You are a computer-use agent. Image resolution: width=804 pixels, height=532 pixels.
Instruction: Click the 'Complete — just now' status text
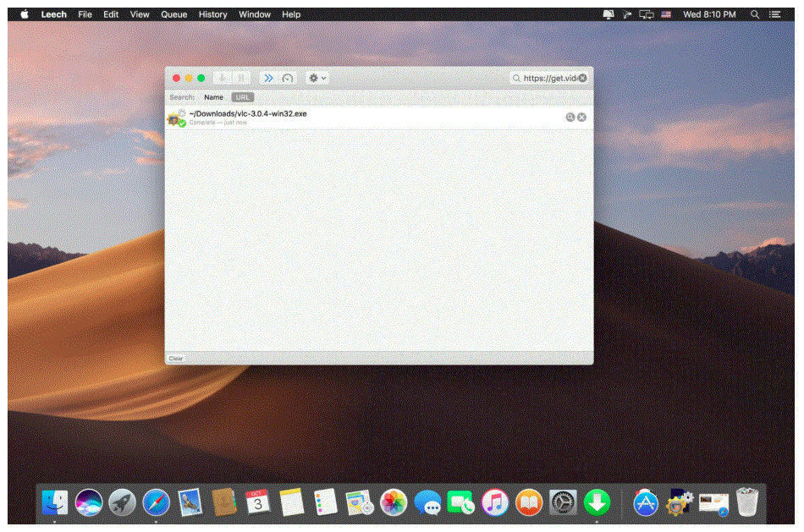pos(218,123)
